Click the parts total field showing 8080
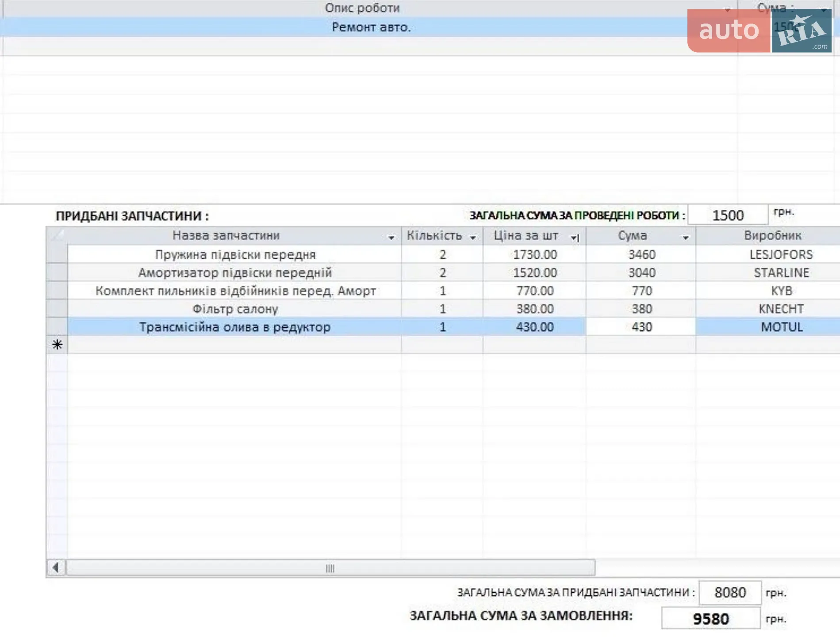This screenshot has width=840, height=637. point(730,592)
